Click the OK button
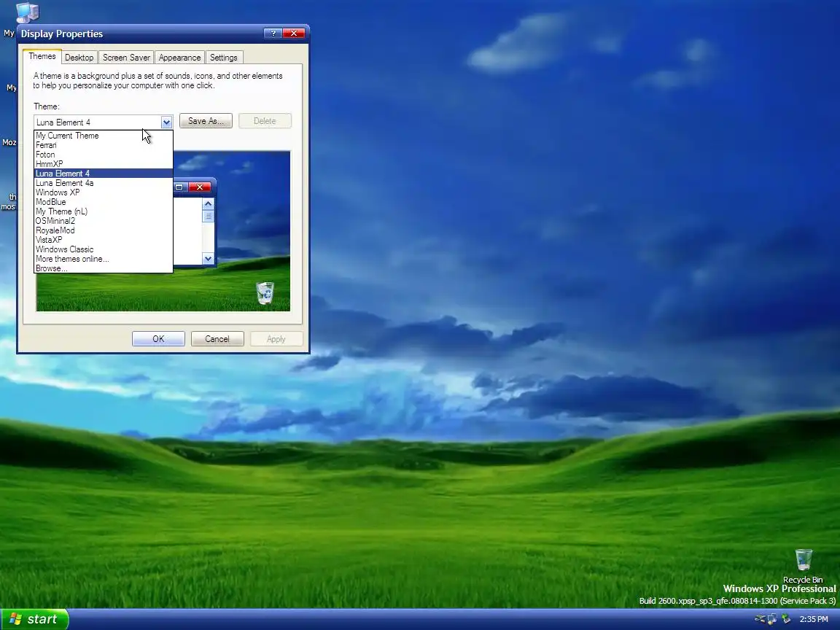Viewport: 840px width, 630px height. click(158, 339)
